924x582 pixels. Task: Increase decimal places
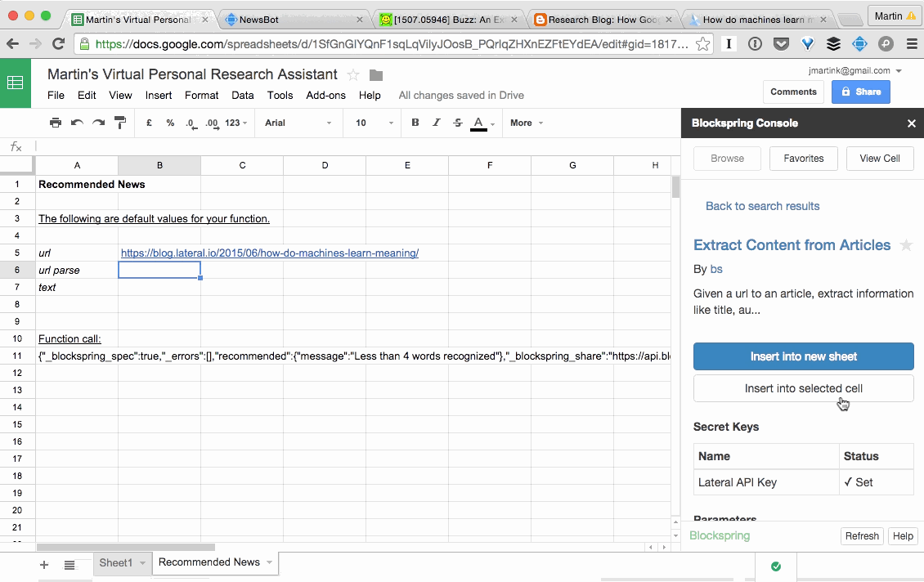[x=212, y=123]
